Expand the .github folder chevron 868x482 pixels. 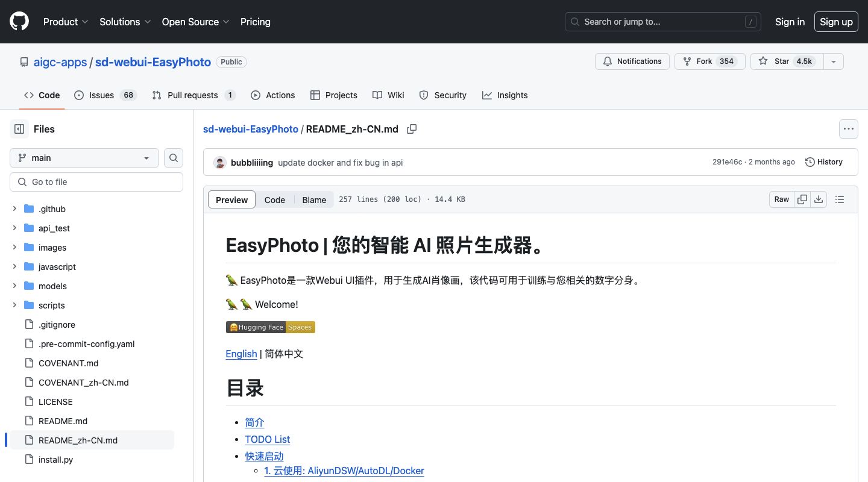coord(14,209)
